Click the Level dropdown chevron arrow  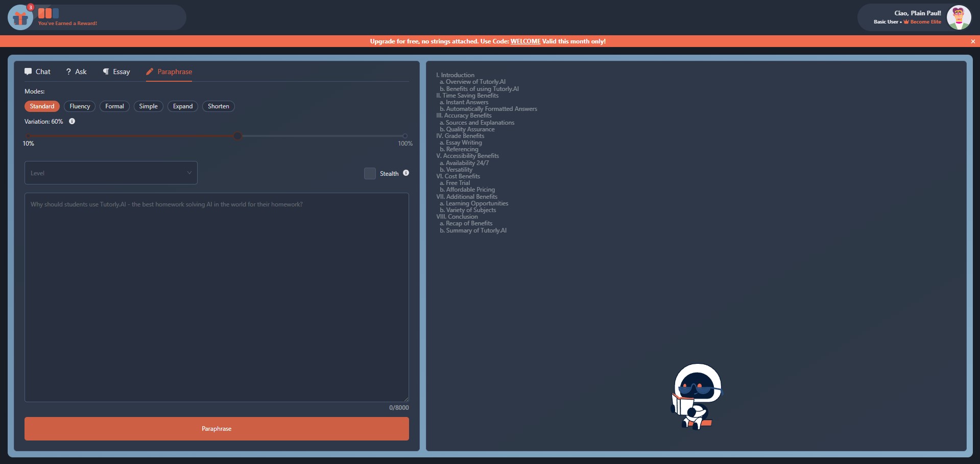tap(189, 173)
